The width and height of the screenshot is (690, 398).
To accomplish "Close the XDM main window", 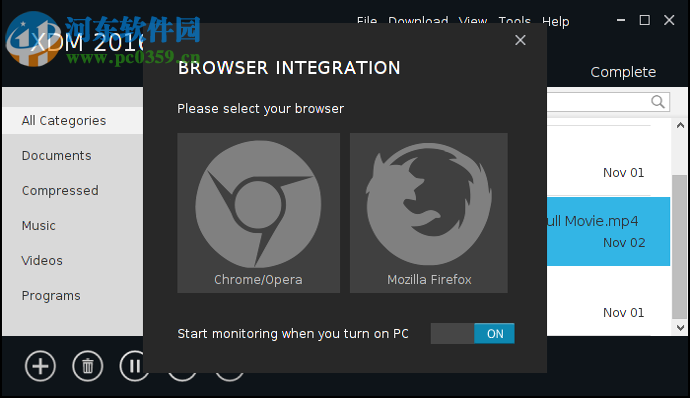I will tap(669, 20).
